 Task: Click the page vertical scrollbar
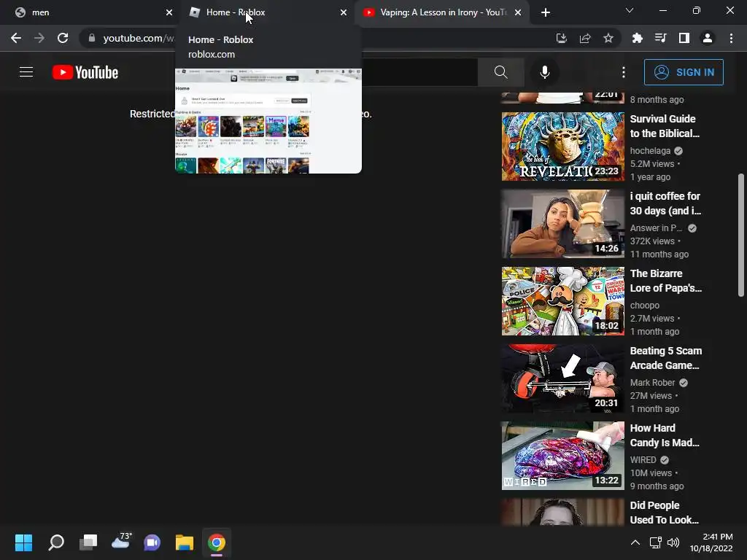(741, 236)
